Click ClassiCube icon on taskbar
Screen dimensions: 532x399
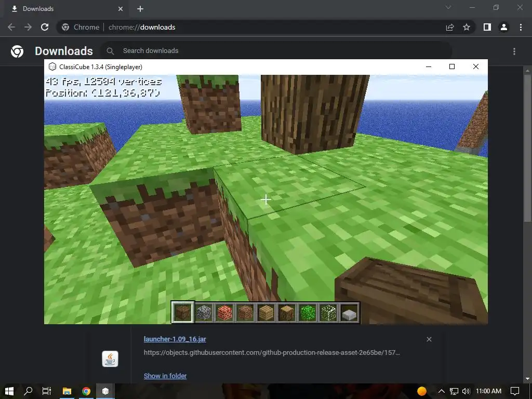[x=105, y=391]
